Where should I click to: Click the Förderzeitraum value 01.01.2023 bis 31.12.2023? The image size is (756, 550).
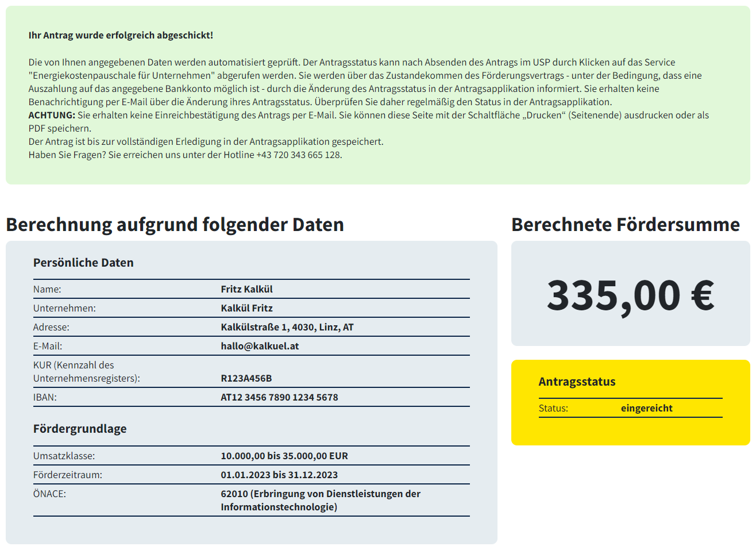(280, 475)
